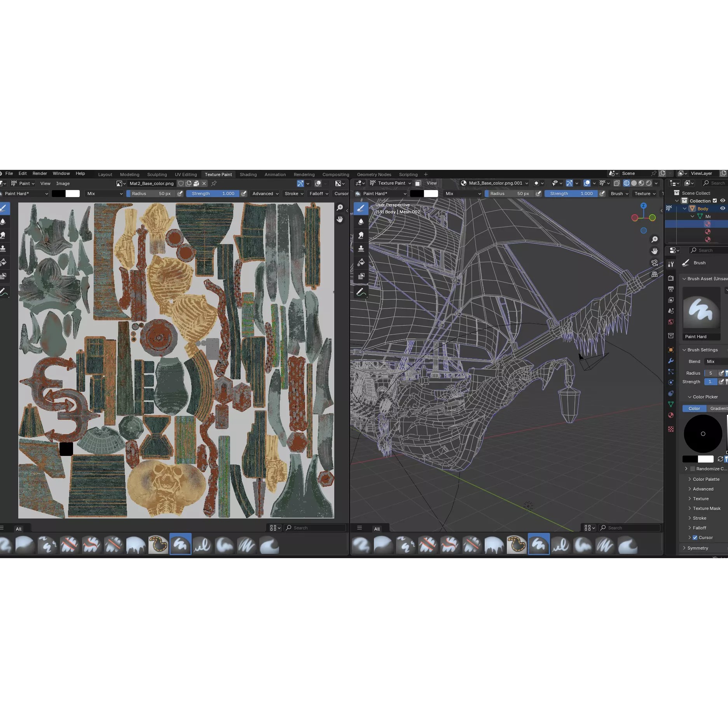This screenshot has width=728, height=728.
Task: Uncheck the Collection checkbox in the Outliner
Action: (715, 201)
